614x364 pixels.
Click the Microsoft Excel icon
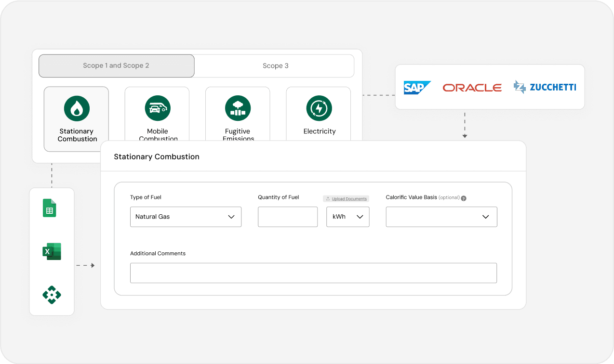(52, 251)
